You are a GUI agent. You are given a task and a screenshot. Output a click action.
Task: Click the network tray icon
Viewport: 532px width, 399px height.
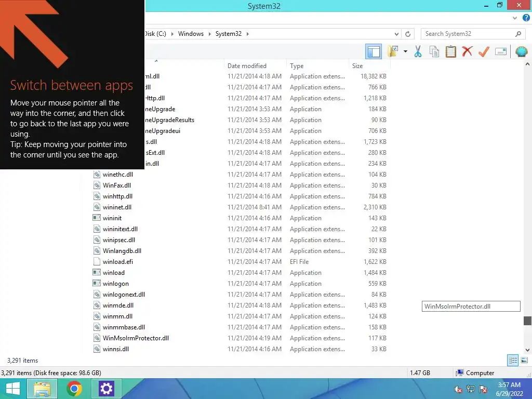tap(470, 390)
